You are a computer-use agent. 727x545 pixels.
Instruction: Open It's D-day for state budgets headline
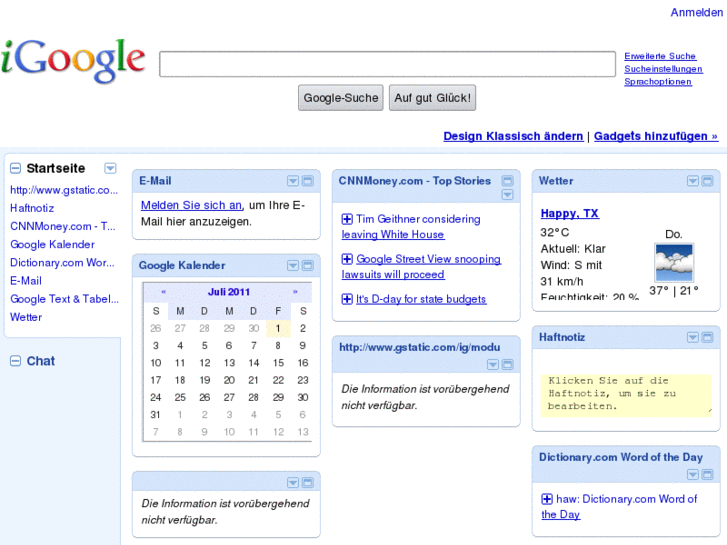point(421,299)
